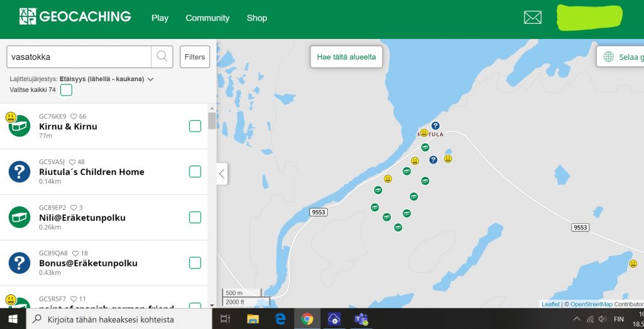Click the globe icon on the Selaa button
The width and height of the screenshot is (644, 329).
(609, 57)
